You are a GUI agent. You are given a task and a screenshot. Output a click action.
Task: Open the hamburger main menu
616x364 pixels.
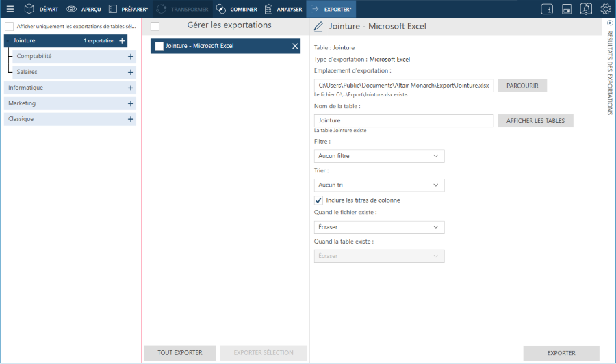10,9
